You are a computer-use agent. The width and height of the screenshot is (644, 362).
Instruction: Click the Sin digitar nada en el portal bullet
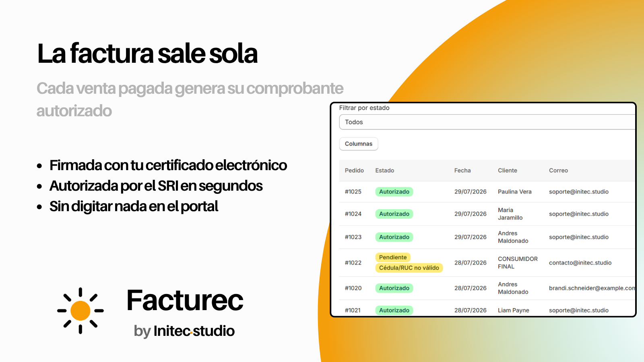pos(134,206)
